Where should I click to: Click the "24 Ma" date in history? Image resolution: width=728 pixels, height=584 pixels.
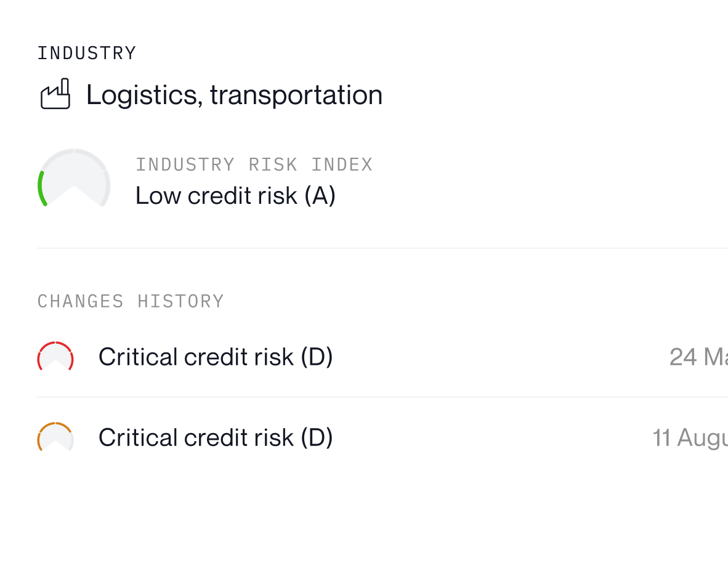coord(698,357)
